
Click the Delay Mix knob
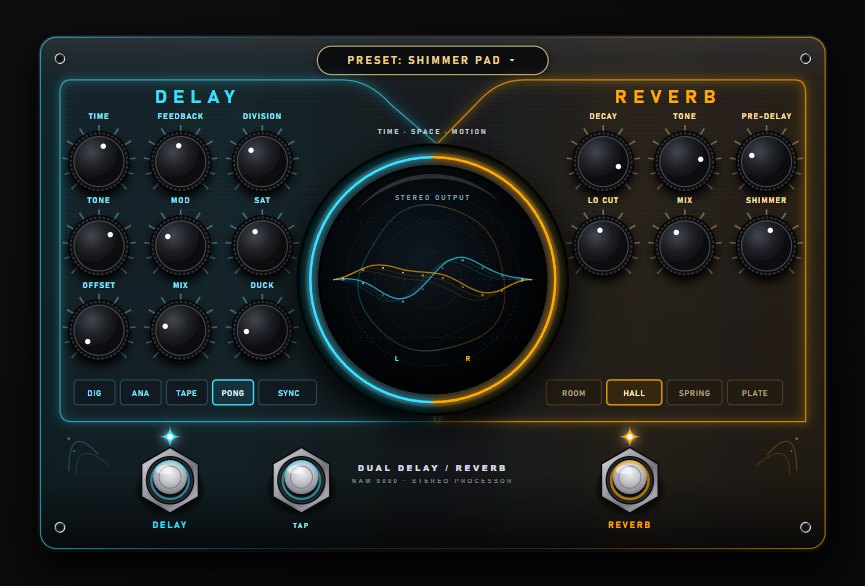[180, 331]
